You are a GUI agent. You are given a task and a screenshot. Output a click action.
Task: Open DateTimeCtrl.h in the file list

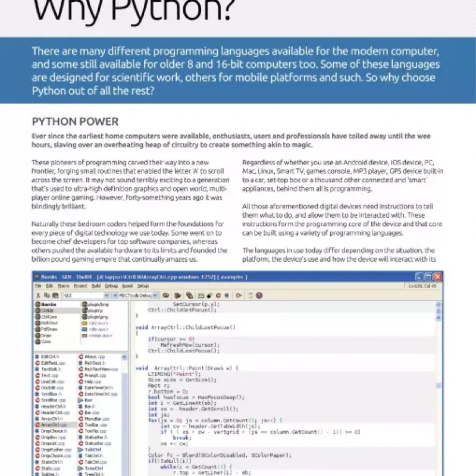96,388
